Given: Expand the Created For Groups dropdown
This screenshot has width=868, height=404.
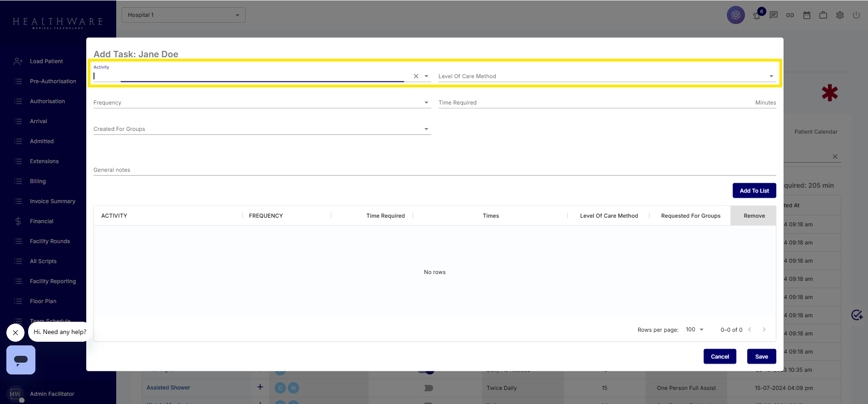Looking at the screenshot, I should pyautogui.click(x=426, y=129).
